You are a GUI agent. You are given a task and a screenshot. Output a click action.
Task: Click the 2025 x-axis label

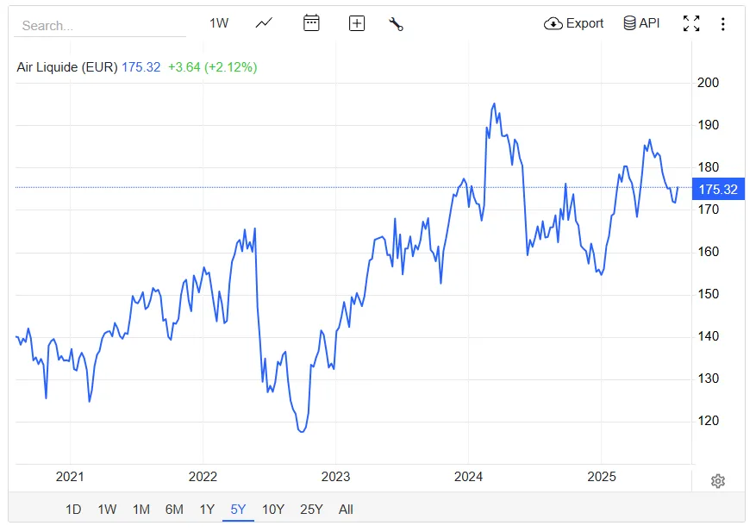tap(601, 477)
